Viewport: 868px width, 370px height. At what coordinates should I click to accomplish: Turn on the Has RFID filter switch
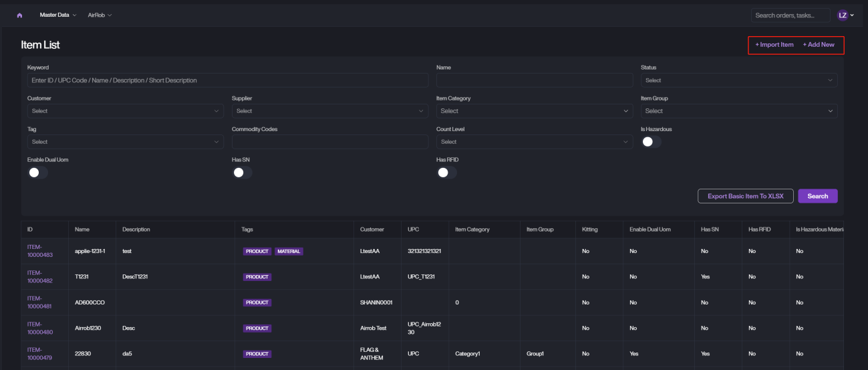(446, 173)
